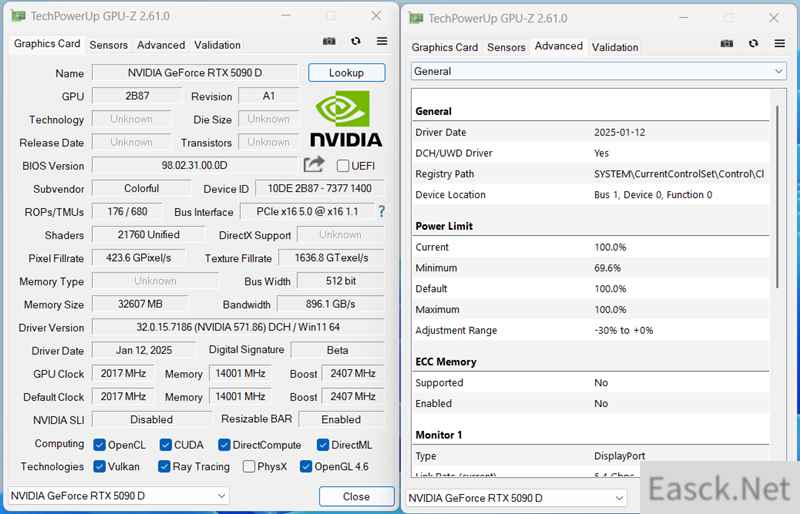
Task: Click the Registry Path row value
Action: [x=679, y=174]
